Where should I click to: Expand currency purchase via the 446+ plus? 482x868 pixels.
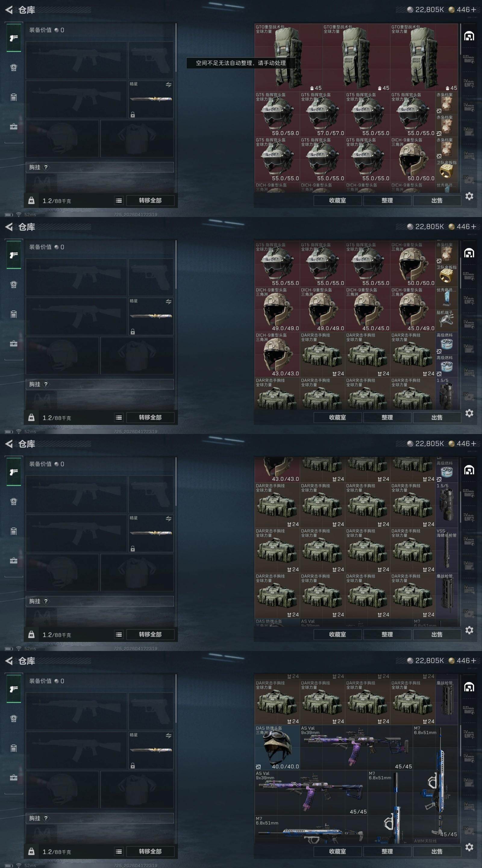click(x=473, y=9)
